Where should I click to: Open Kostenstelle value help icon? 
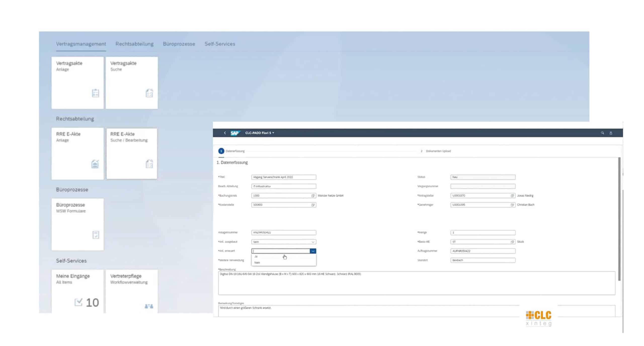click(x=313, y=205)
